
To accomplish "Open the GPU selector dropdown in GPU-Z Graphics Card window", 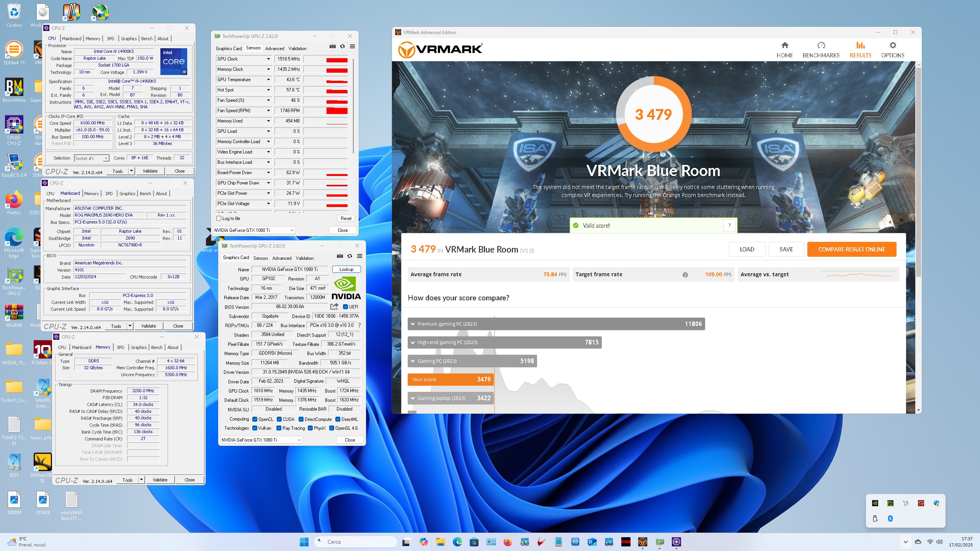I will 261,440.
